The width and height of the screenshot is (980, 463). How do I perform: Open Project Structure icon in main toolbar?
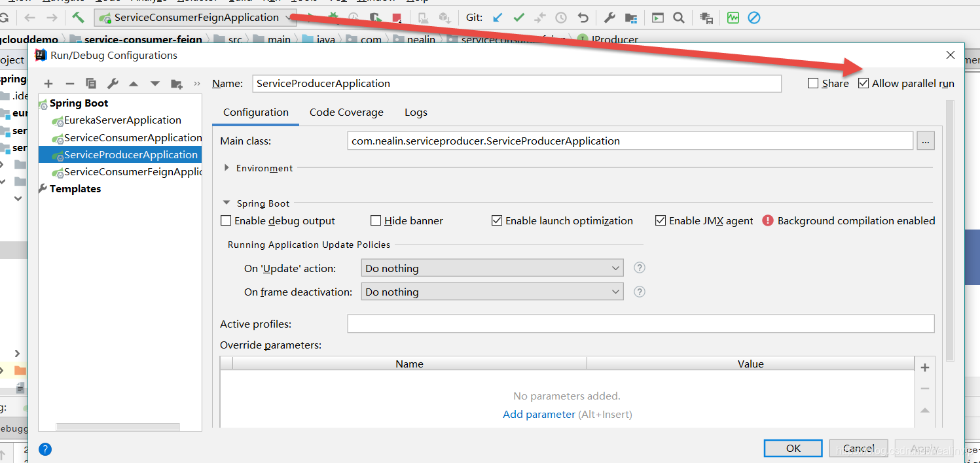click(x=631, y=18)
